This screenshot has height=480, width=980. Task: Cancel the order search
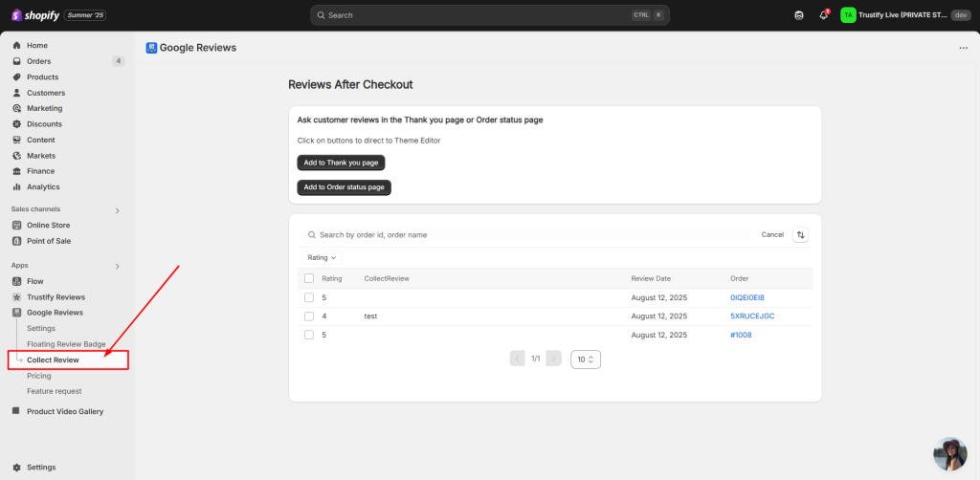772,234
